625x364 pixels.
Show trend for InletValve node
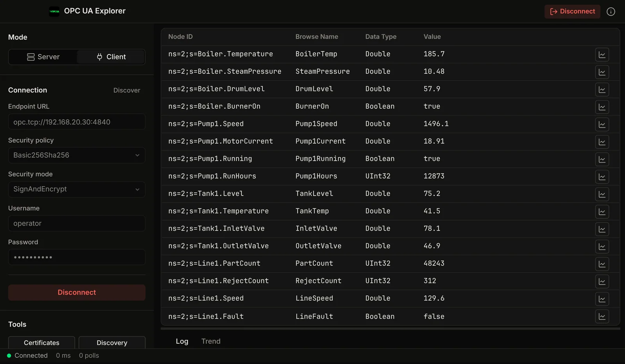pos(602,229)
